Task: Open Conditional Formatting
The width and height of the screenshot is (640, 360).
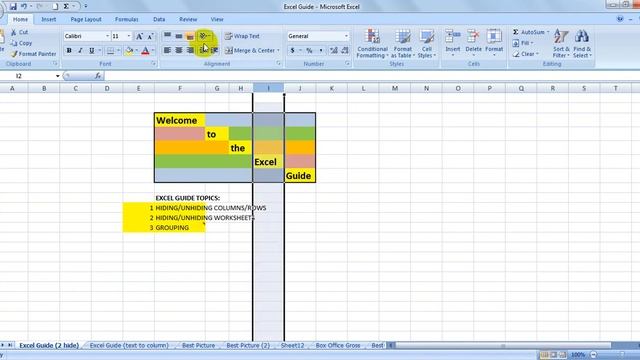Action: (x=372, y=44)
